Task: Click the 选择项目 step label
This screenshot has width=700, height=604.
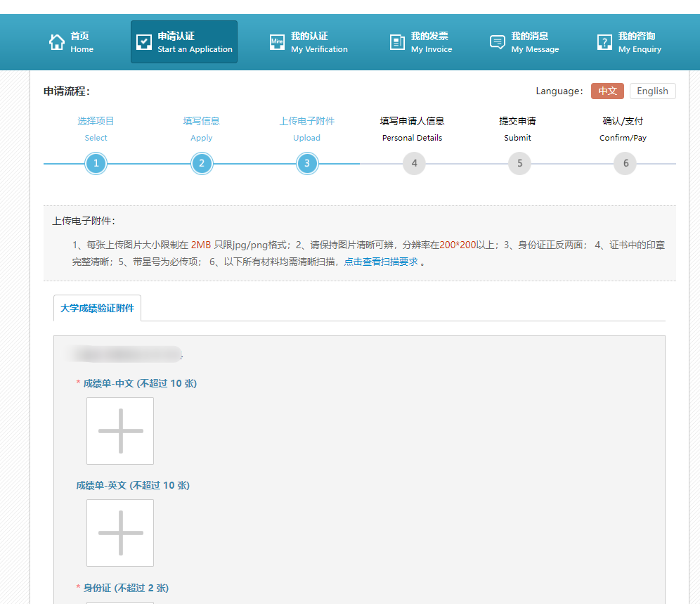Action: coord(96,121)
